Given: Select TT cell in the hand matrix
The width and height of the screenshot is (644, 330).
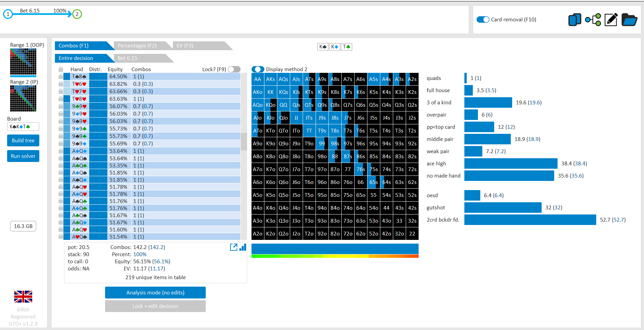Looking at the screenshot, I should (x=309, y=131).
